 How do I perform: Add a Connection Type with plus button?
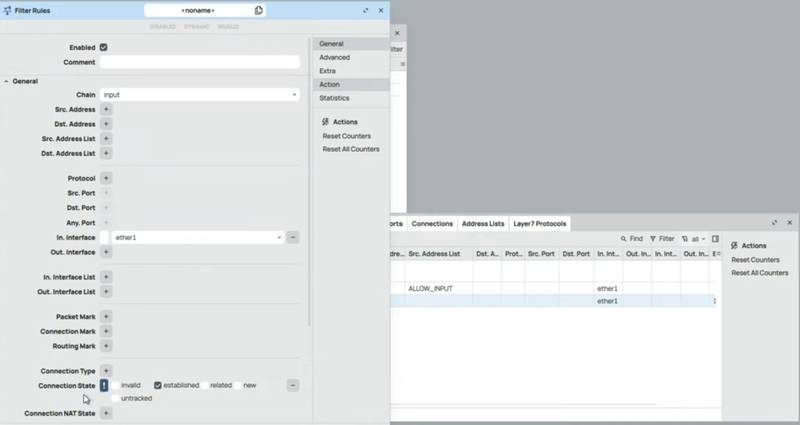(x=106, y=371)
